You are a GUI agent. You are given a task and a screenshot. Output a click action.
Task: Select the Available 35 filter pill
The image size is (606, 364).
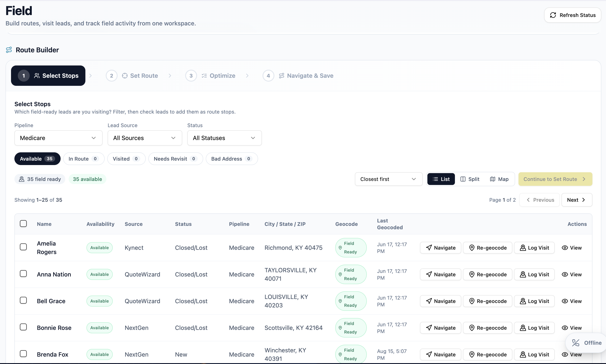click(37, 159)
